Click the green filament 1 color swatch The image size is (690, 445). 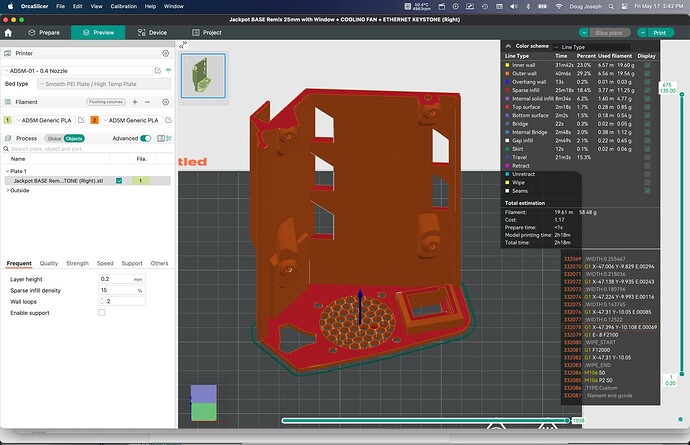point(7,120)
